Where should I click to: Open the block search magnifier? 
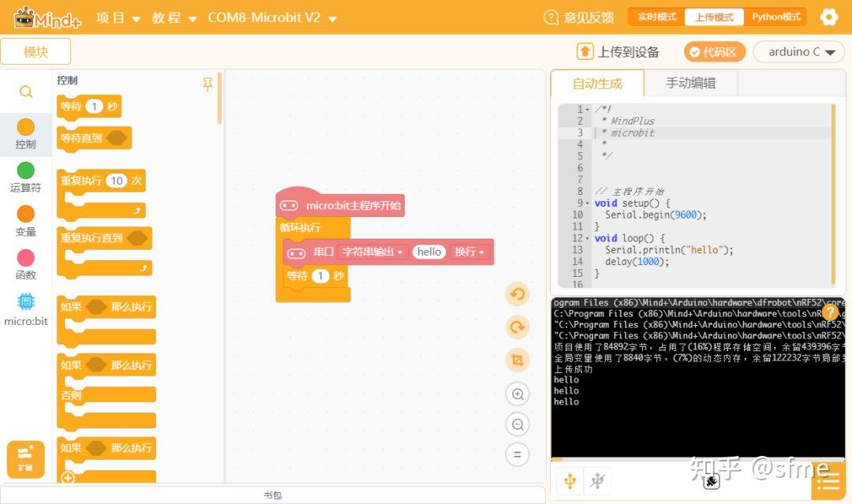pyautogui.click(x=25, y=92)
